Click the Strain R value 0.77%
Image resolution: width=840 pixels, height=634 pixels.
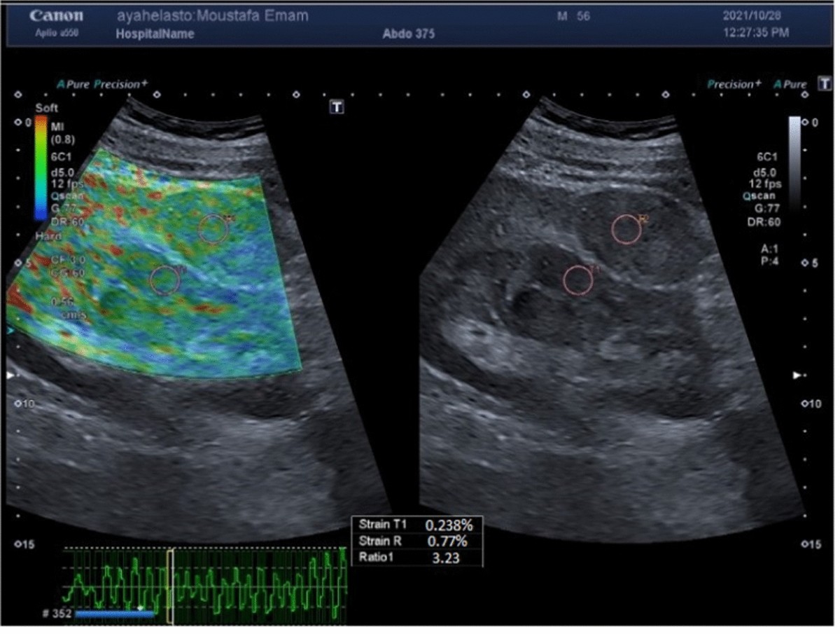447,541
